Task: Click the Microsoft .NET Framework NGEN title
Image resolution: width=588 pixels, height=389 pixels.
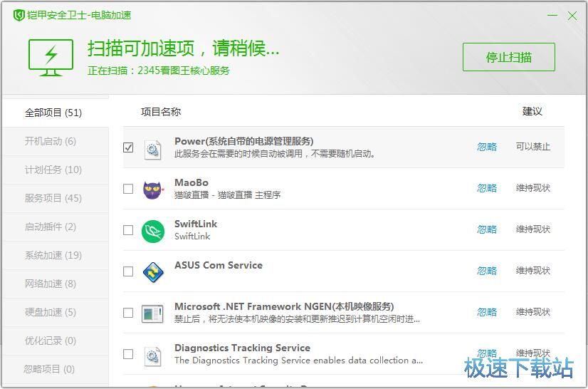Action: [x=284, y=306]
